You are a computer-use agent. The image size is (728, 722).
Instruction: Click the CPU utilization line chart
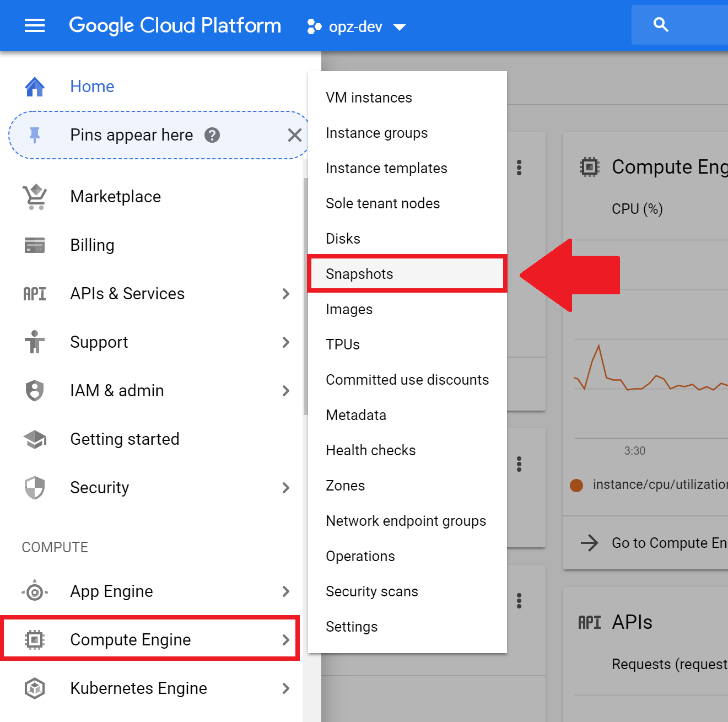[651, 368]
